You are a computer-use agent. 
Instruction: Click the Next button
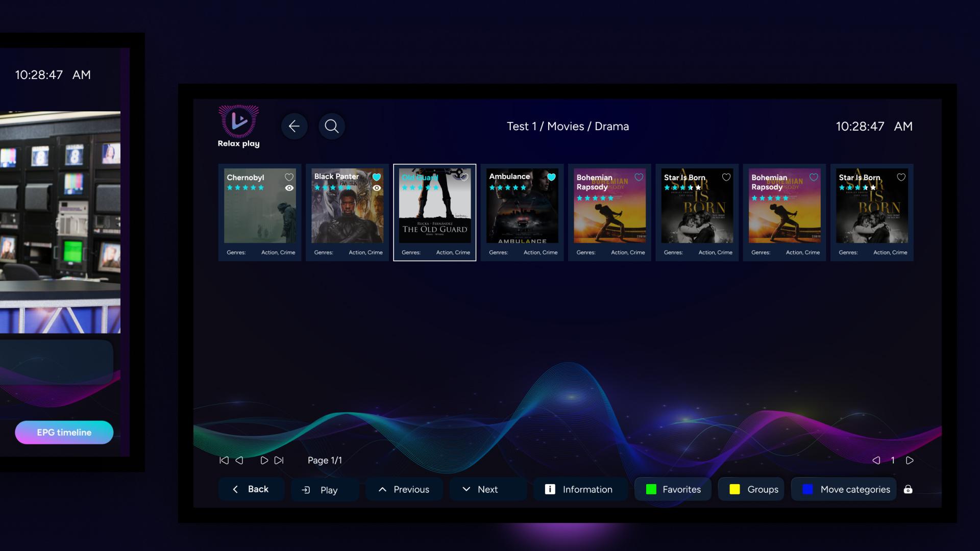tap(487, 489)
